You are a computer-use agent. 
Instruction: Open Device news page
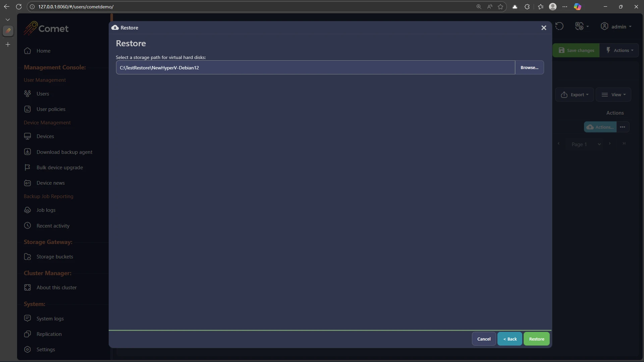pyautogui.click(x=51, y=183)
